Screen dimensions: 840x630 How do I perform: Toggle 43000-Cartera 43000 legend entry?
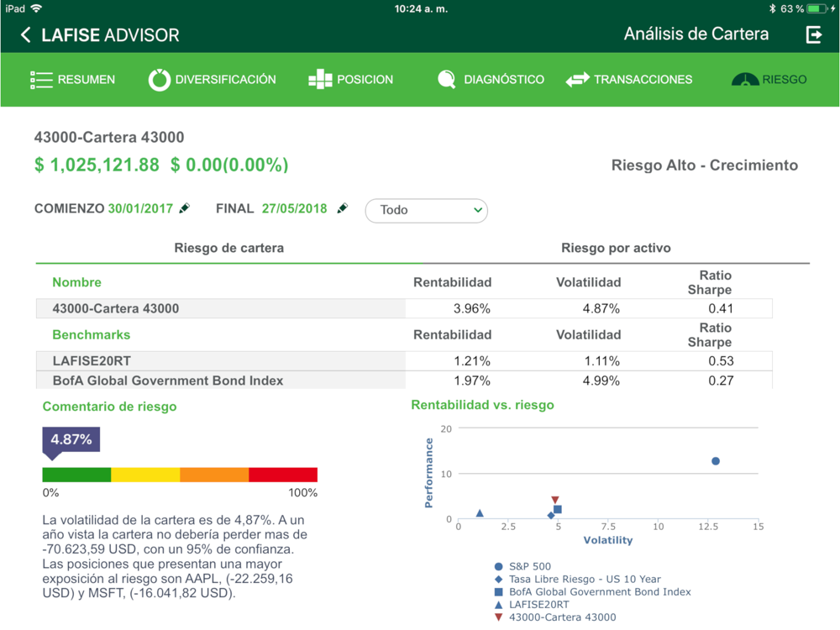point(555,617)
